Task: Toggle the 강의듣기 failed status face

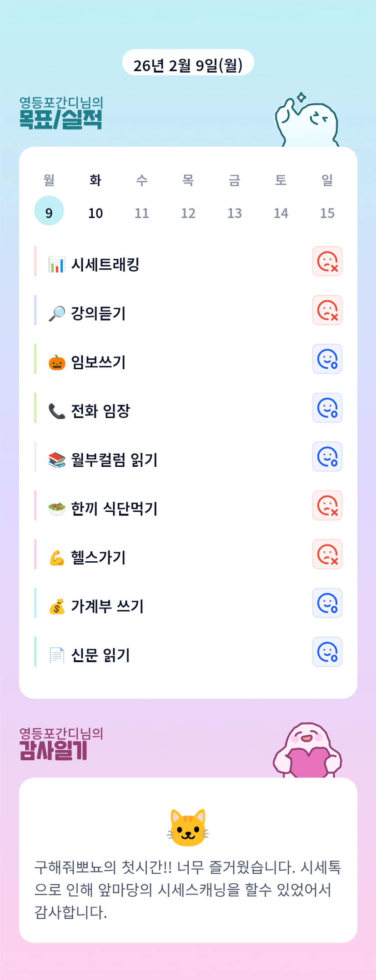Action: (x=327, y=311)
